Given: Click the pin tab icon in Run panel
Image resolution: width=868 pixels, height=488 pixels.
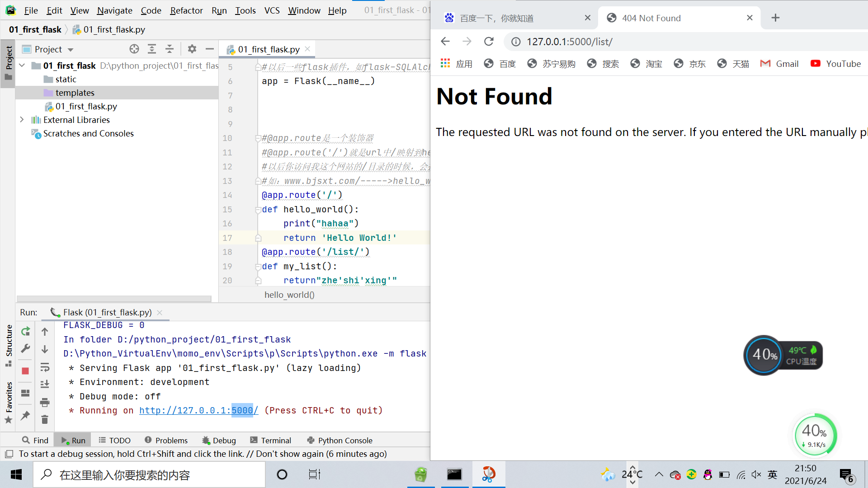Looking at the screenshot, I should 25,415.
